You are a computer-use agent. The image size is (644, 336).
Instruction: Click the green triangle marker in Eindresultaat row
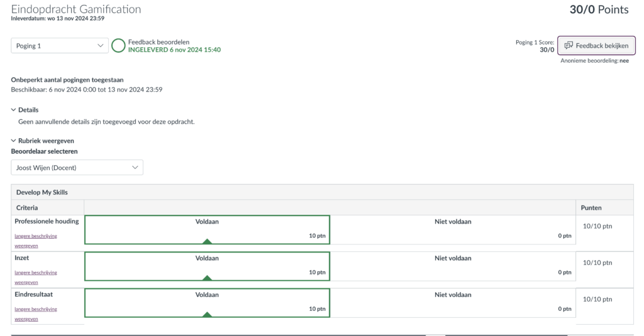pyautogui.click(x=207, y=314)
